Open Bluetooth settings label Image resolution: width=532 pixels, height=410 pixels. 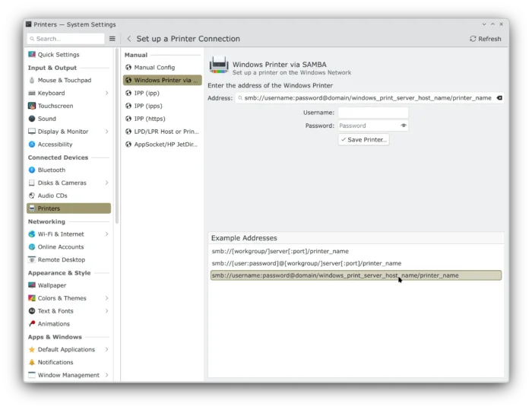click(x=52, y=170)
